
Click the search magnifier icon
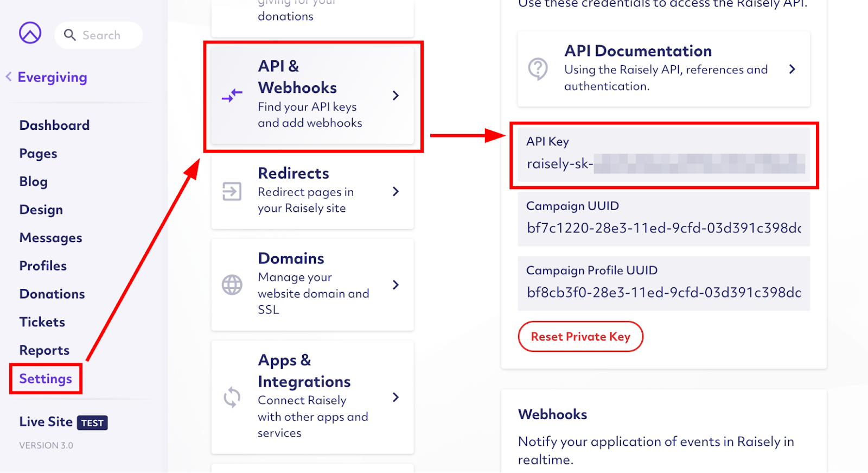69,35
